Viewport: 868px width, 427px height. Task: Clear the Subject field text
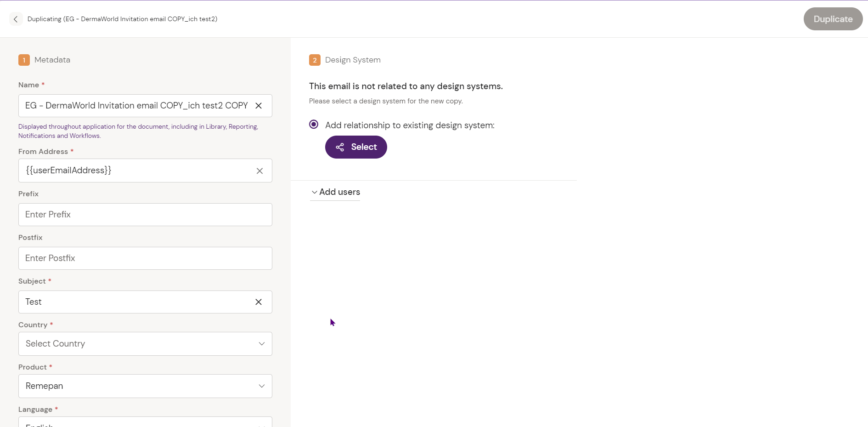259,302
